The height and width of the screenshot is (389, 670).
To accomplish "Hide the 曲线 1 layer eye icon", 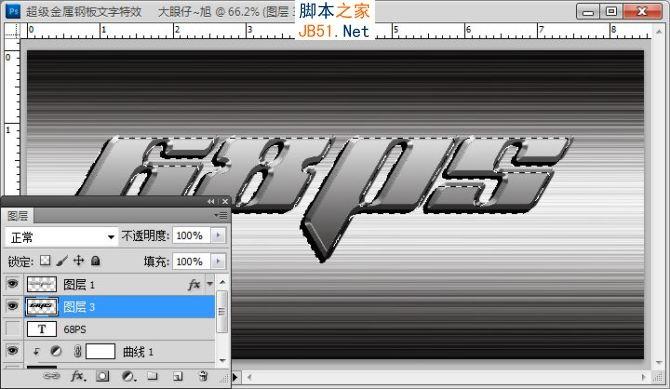I will [13, 351].
